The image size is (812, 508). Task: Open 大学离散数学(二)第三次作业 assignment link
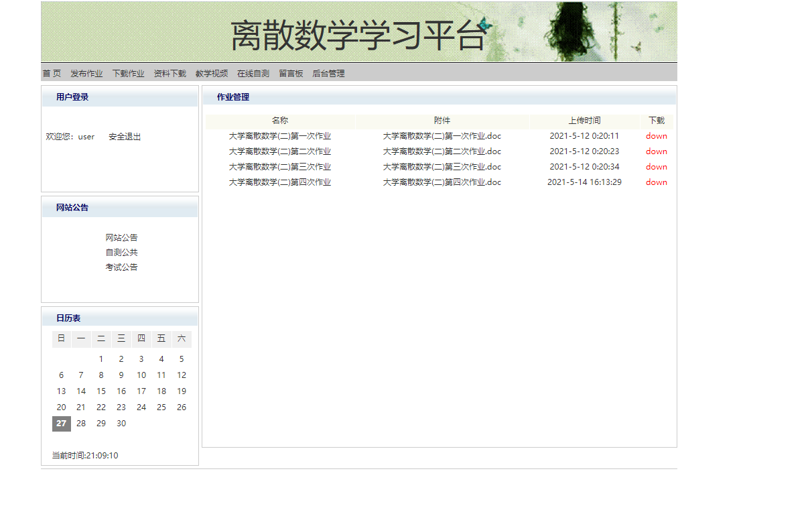coord(279,166)
